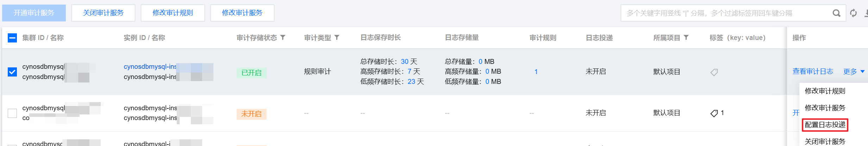Click the empty tag icon in first row

click(x=714, y=72)
